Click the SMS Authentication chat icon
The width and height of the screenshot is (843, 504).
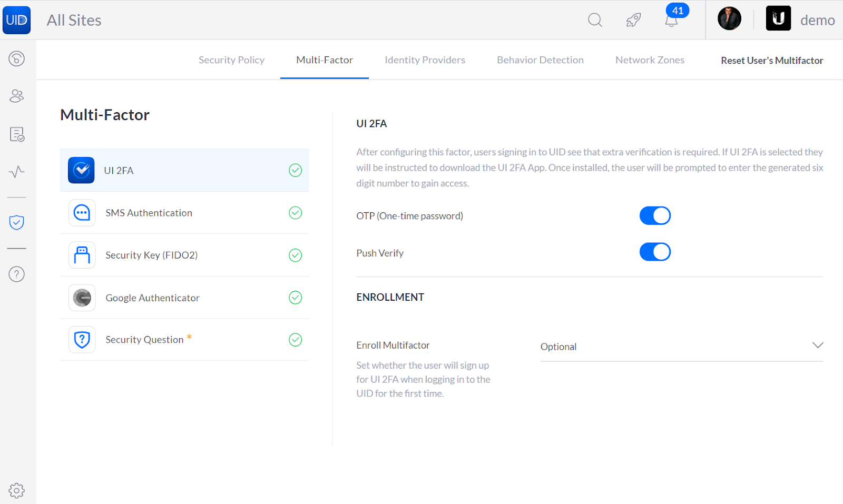pos(82,213)
